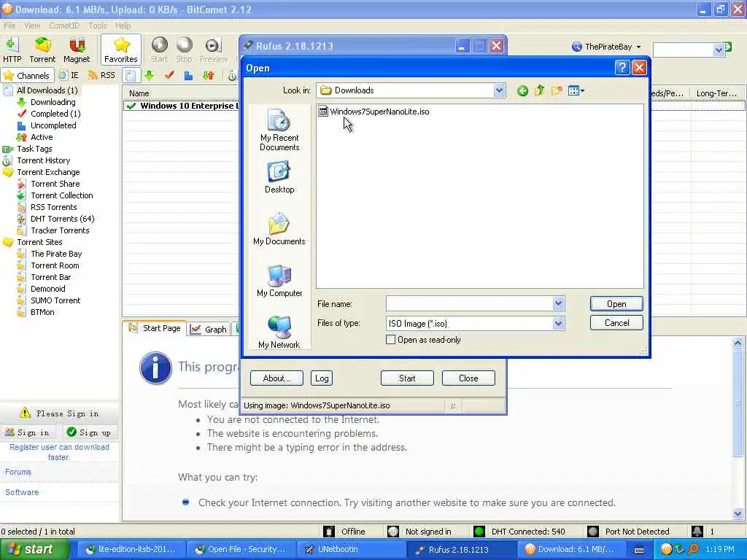
Task: Click the Offline status bar icon
Action: (329, 532)
